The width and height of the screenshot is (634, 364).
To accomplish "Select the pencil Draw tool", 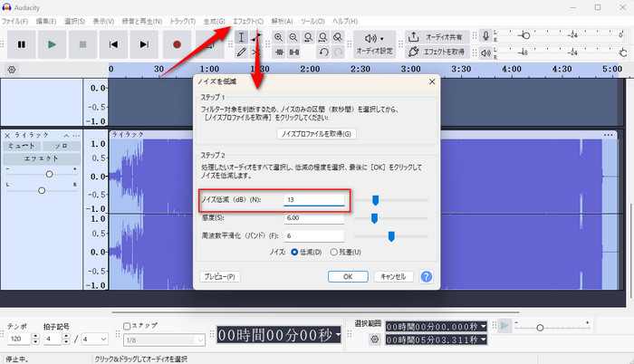I will tap(241, 52).
